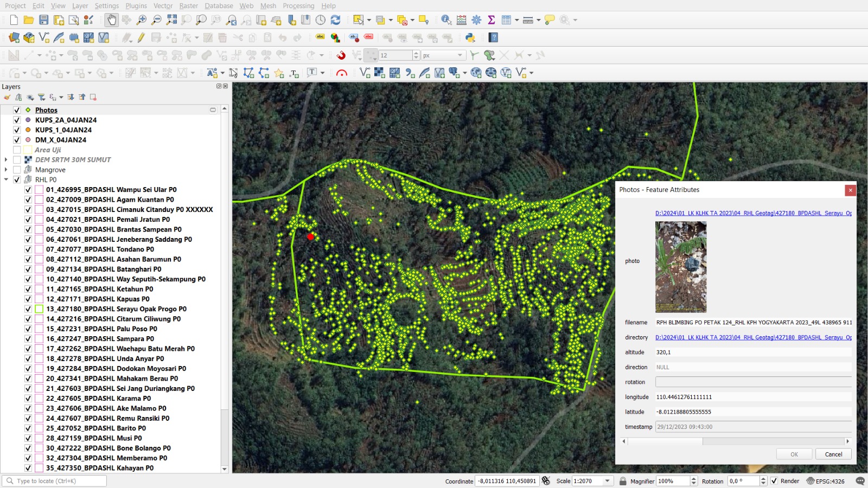Click the Identify Features tool
Screen dimensions: 868x488
tap(446, 20)
